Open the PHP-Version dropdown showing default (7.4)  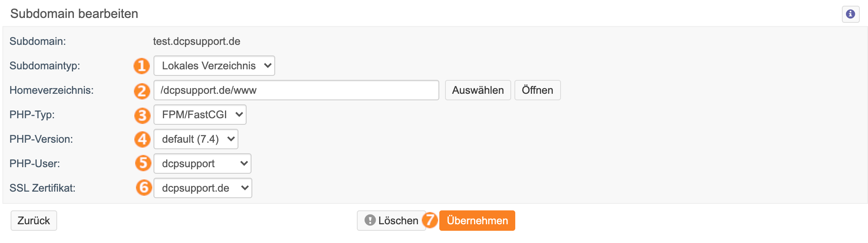point(196,139)
